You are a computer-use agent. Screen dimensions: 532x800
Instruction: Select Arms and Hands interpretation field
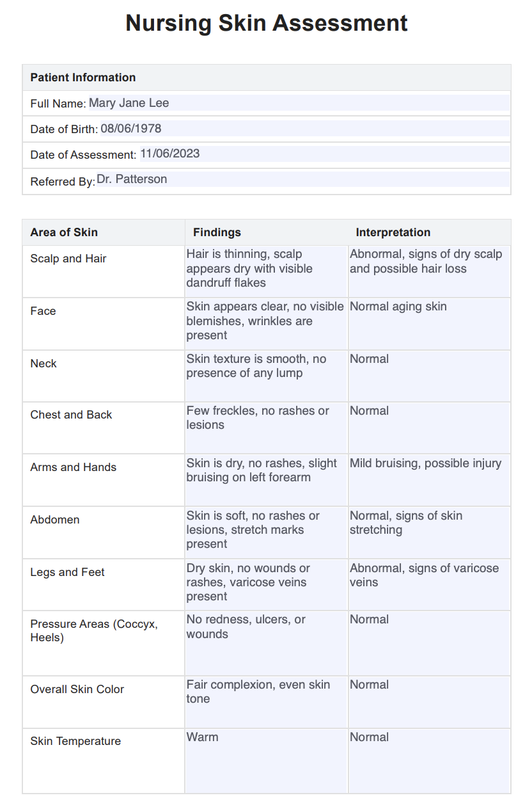click(x=429, y=481)
